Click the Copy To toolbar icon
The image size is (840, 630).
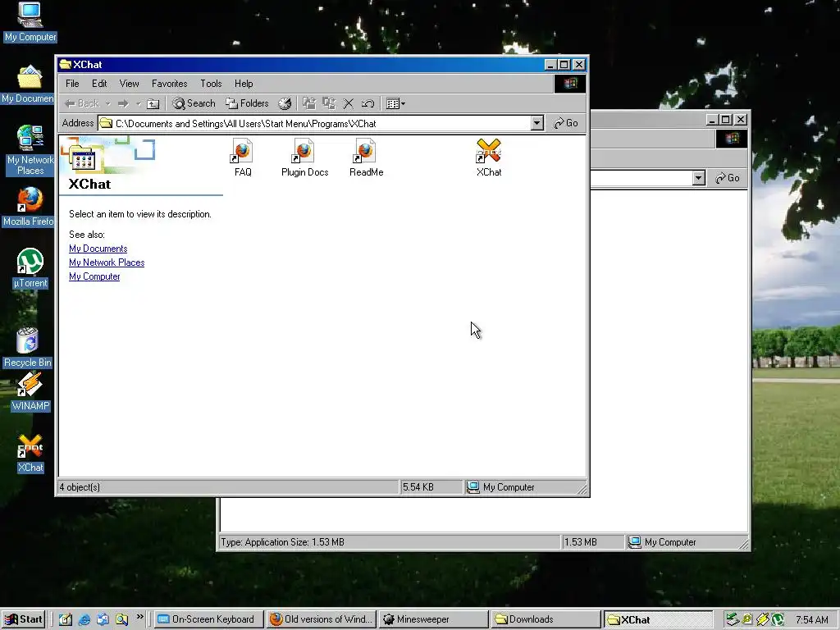[x=329, y=103]
